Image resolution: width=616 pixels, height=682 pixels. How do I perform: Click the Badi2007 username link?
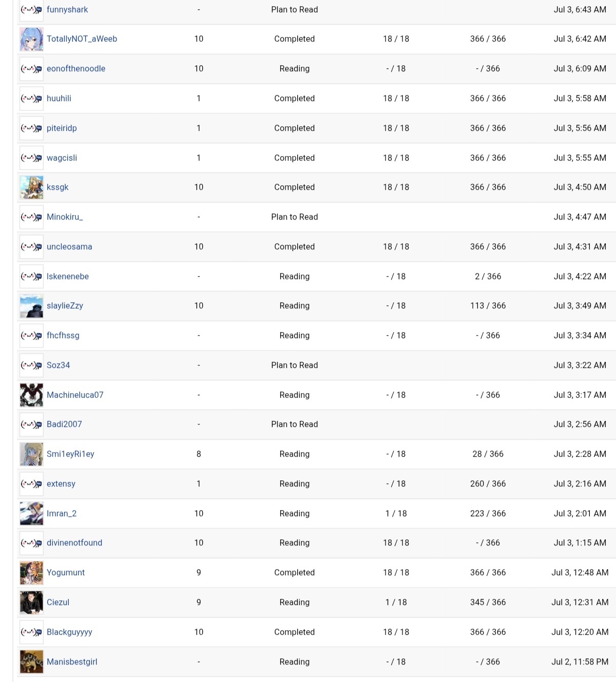[x=64, y=424]
